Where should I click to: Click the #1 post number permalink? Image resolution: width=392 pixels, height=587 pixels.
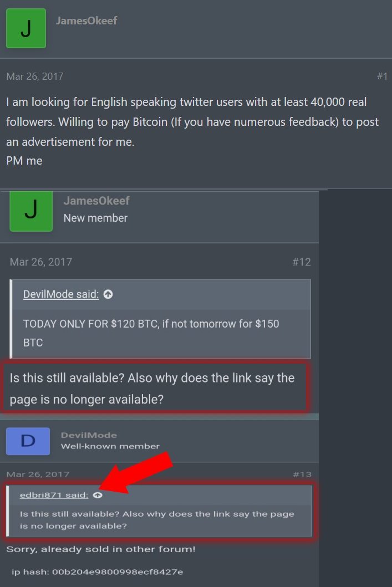[x=382, y=76]
